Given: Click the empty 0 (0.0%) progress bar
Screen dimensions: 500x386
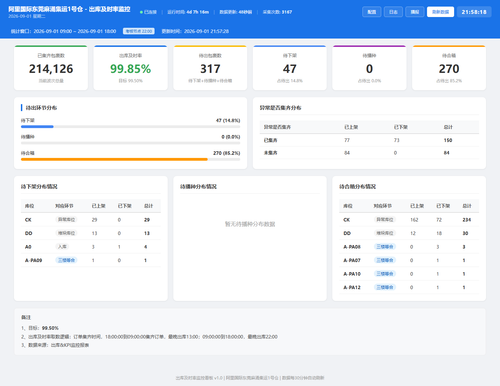Looking at the screenshot, I should click(130, 143).
